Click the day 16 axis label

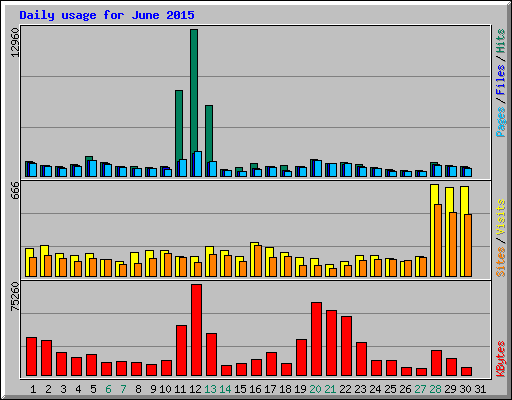click(x=255, y=389)
